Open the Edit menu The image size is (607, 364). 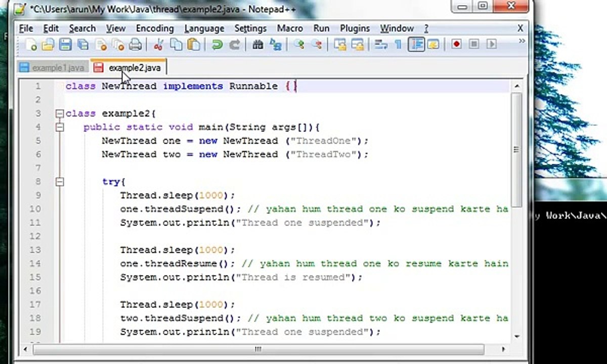click(x=51, y=28)
